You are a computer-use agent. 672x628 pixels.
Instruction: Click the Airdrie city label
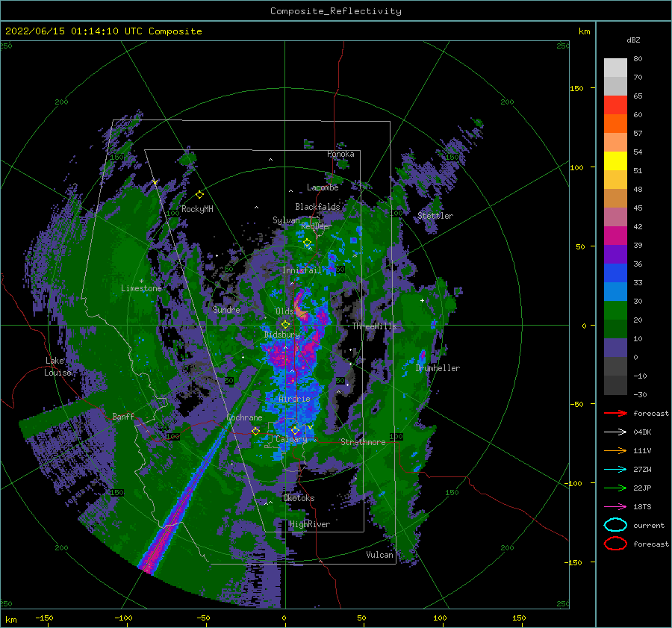294,399
